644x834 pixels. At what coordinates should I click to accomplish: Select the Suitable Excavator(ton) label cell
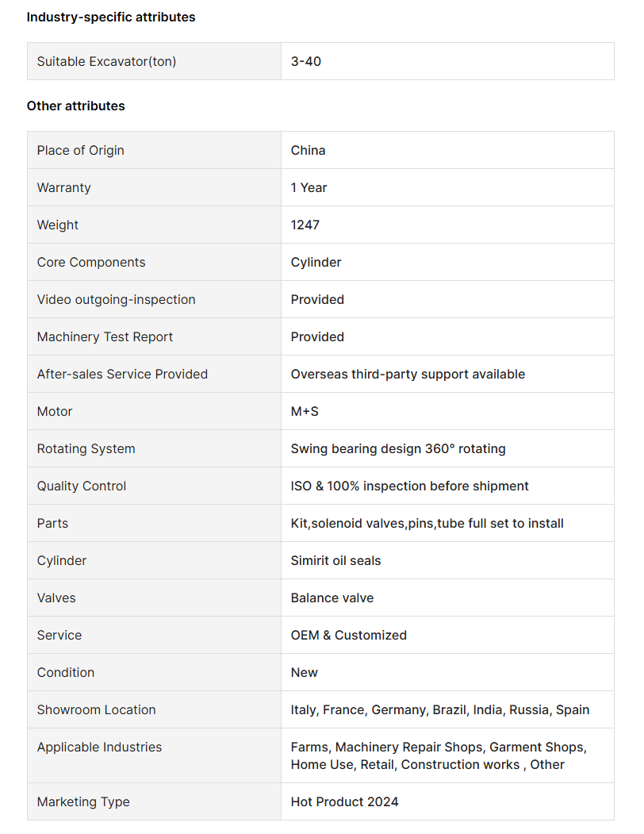106,61
